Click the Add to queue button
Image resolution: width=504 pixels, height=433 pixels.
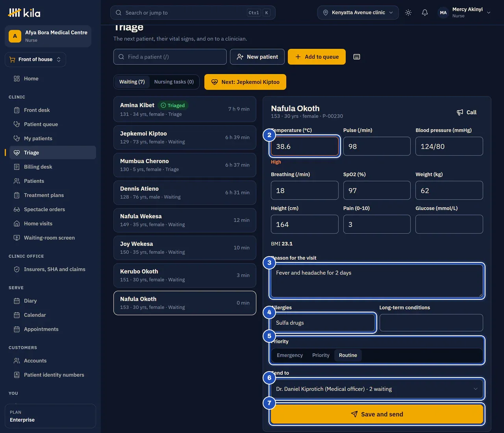[x=317, y=57]
